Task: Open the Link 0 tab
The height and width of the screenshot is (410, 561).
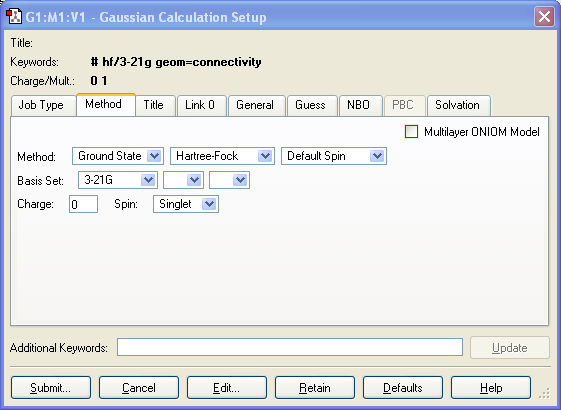Action: click(202, 105)
